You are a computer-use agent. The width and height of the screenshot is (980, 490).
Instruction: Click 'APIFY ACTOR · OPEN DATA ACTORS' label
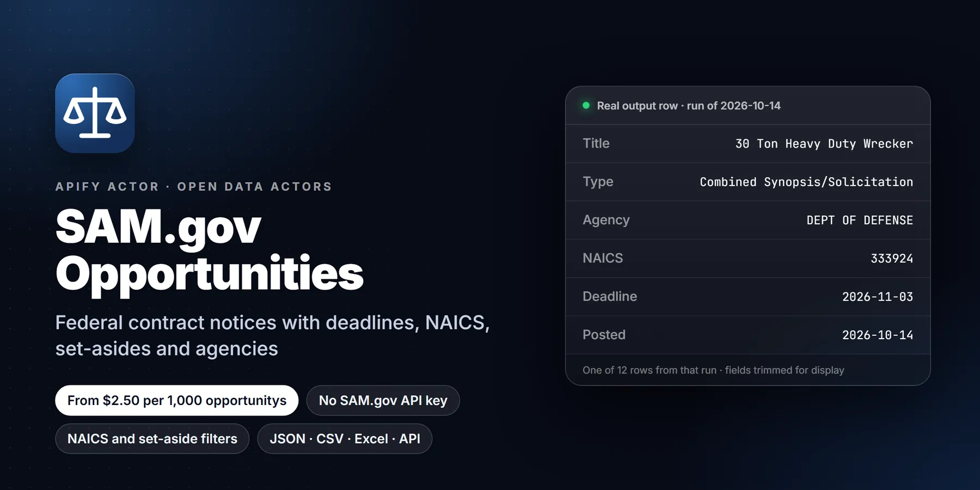coord(194,187)
